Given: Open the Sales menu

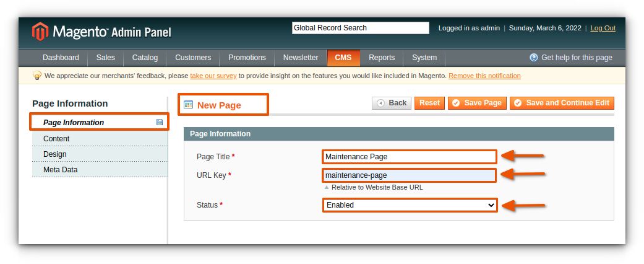Looking at the screenshot, I should coord(106,58).
